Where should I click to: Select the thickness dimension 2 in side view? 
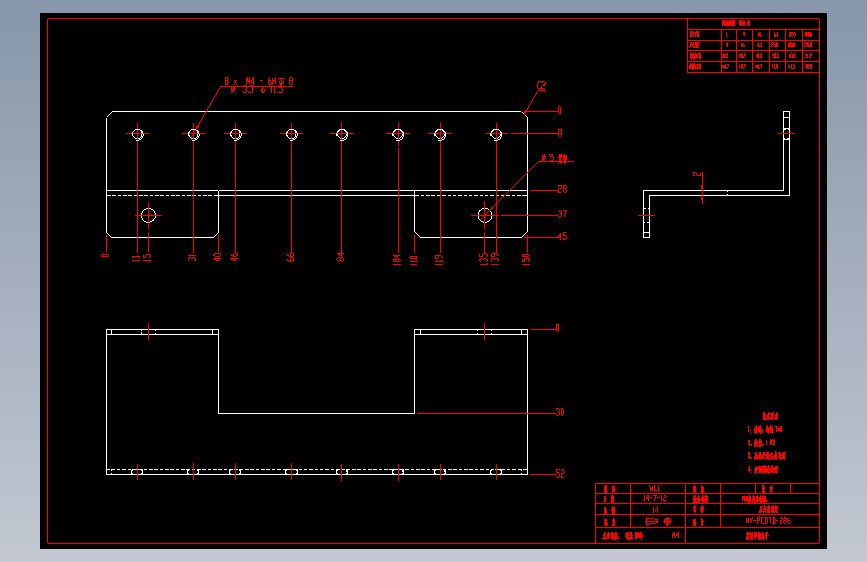pyautogui.click(x=697, y=174)
